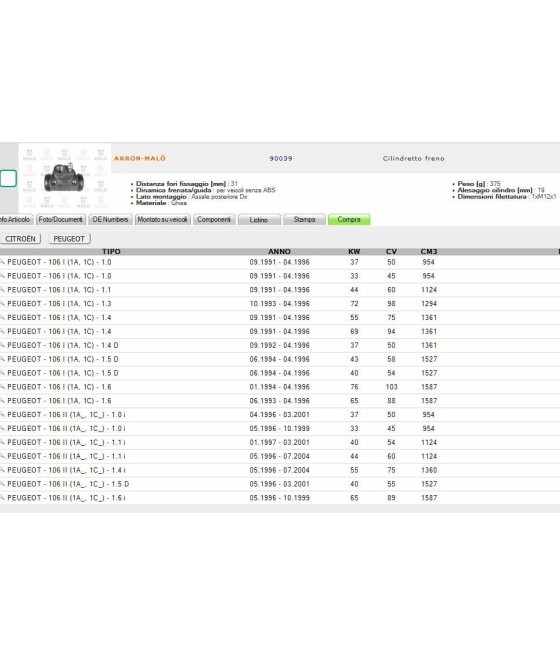
Task: Open the Foto/Documenti tab
Action: coord(61,219)
